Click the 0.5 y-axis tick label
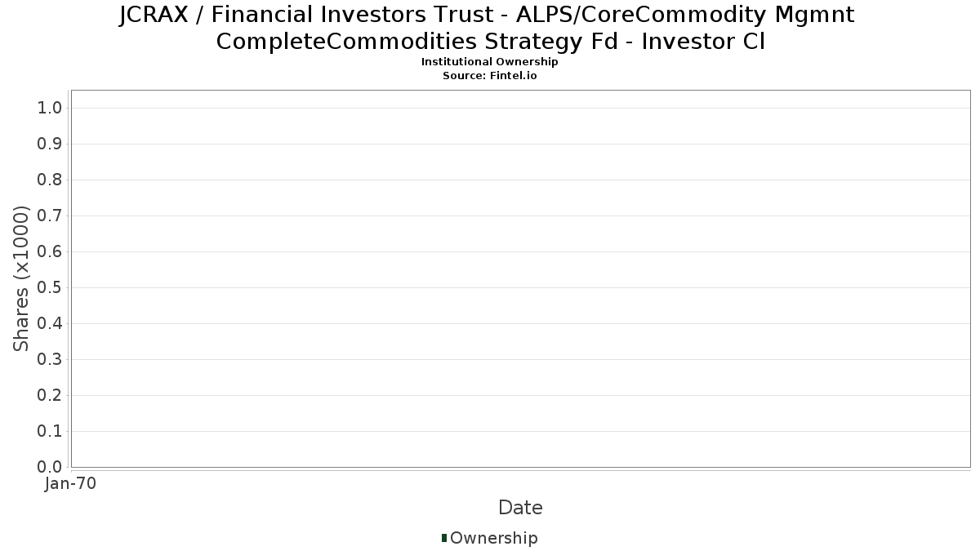 pos(50,288)
